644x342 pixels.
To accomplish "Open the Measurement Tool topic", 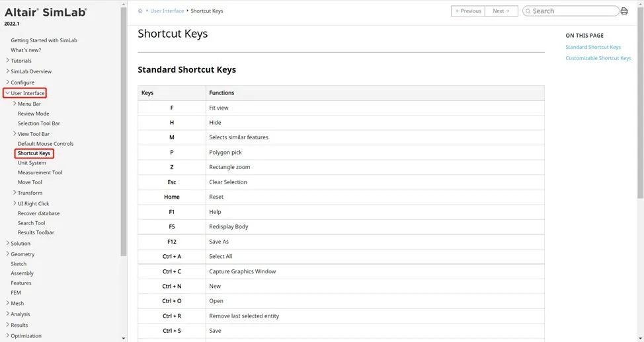I will 40,172.
